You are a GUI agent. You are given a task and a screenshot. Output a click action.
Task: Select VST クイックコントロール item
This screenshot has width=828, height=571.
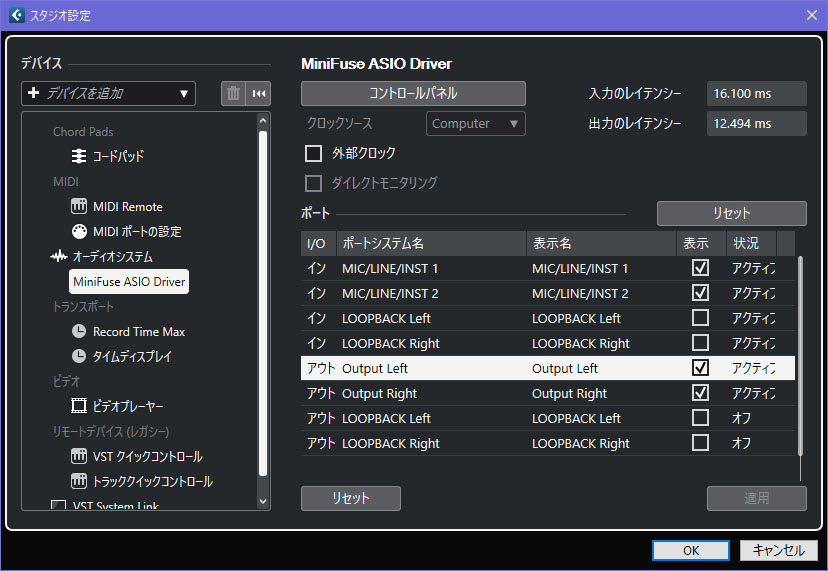[x=147, y=457]
